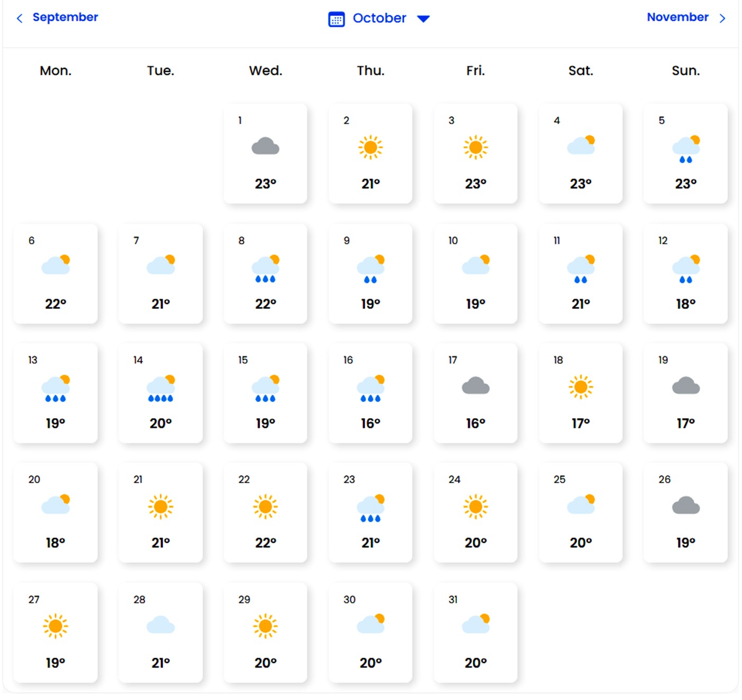Go to previous month September
The image size is (742, 700).
[x=65, y=17]
